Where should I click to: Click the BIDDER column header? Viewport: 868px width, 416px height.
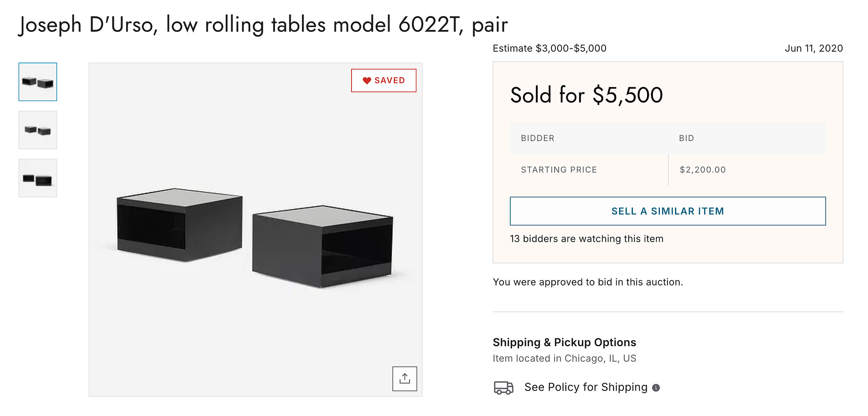537,138
